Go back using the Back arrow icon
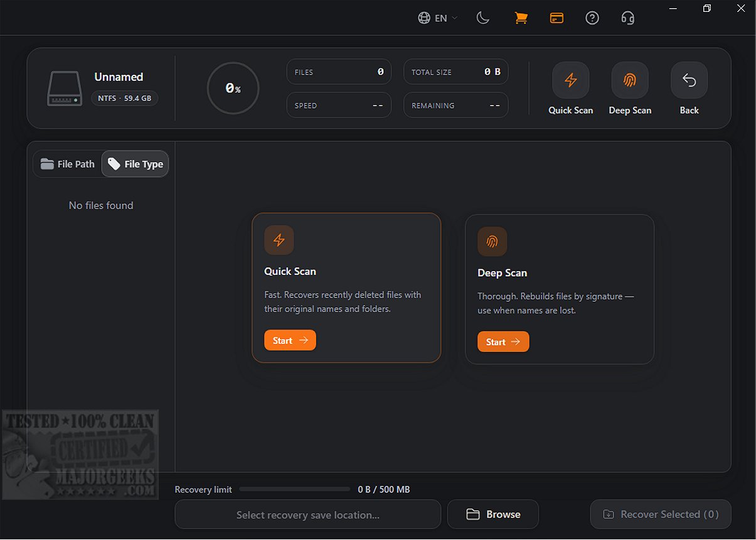This screenshot has height=540, width=756. pyautogui.click(x=689, y=80)
